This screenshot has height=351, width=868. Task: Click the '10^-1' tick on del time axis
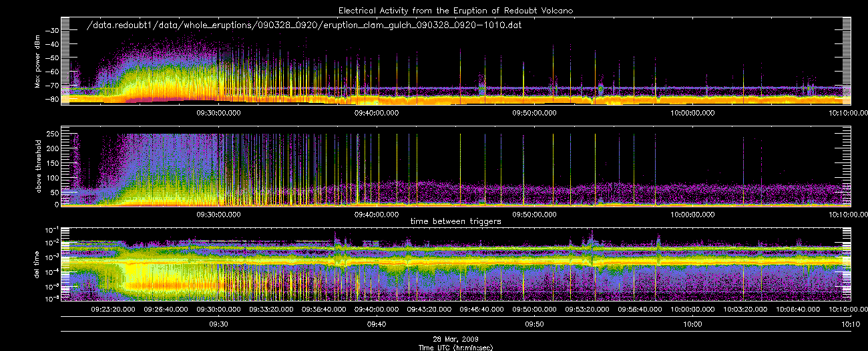[x=53, y=228]
